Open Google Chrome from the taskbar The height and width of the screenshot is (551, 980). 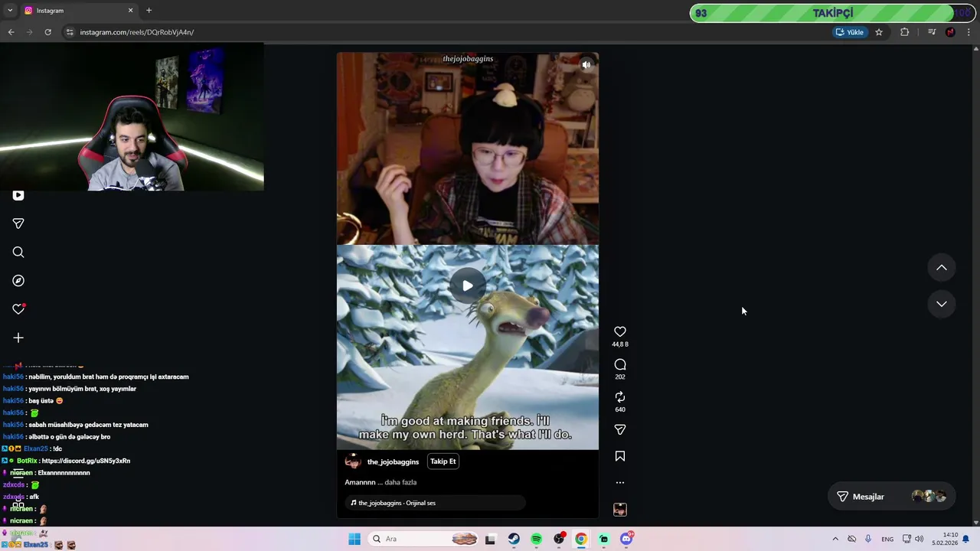(x=581, y=539)
